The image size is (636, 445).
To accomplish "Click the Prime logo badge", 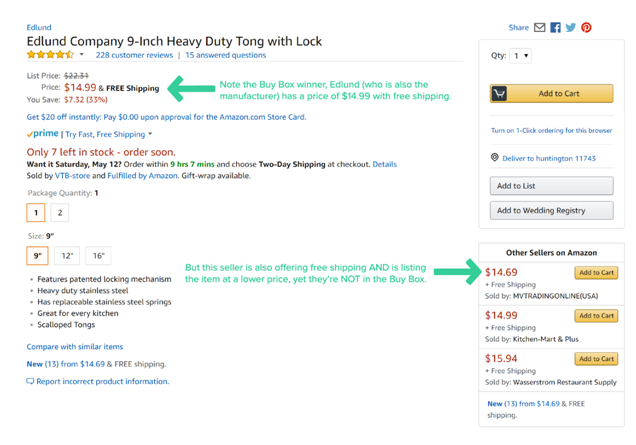I will 43,134.
